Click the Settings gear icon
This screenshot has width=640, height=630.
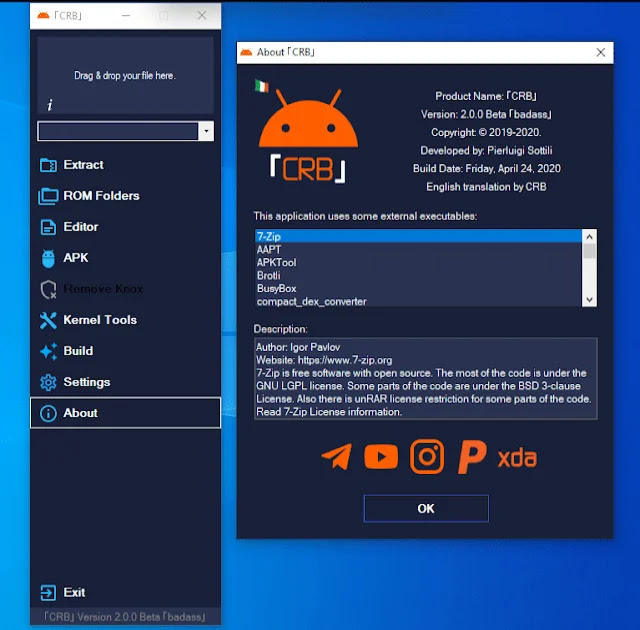point(48,382)
